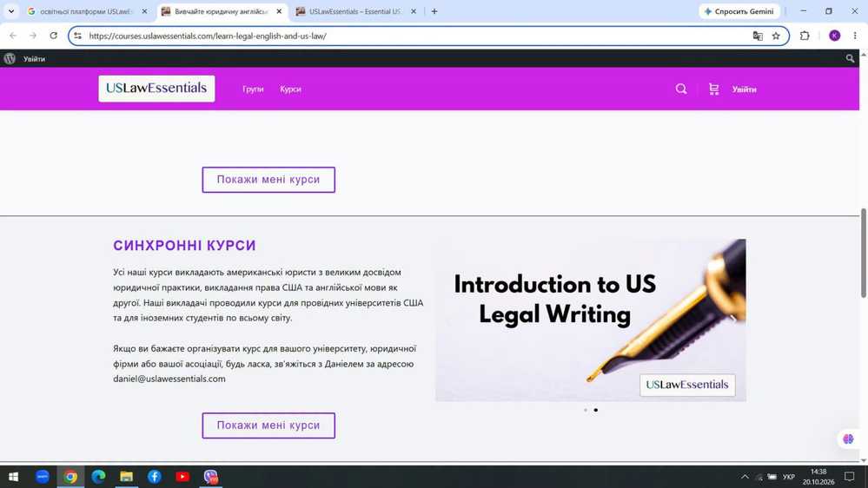Image resolution: width=868 pixels, height=488 pixels.
Task: Open the Viber taskbar icon
Action: tap(210, 477)
